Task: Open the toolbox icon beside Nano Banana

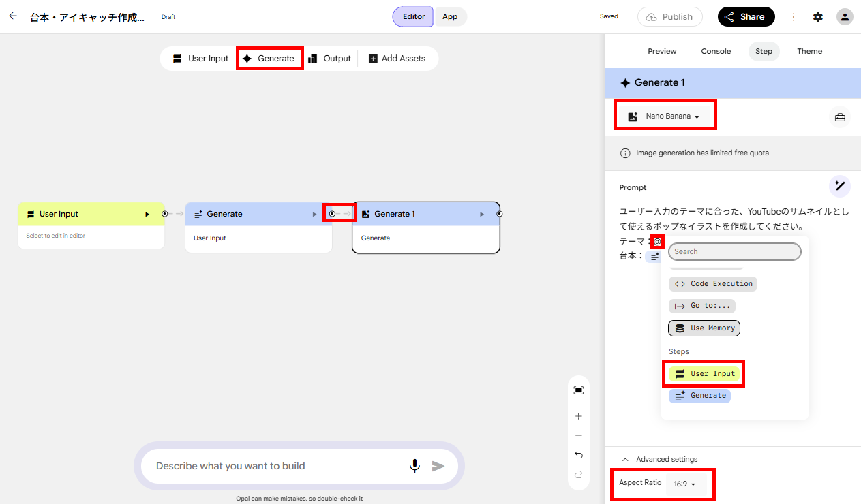Action: (x=840, y=117)
